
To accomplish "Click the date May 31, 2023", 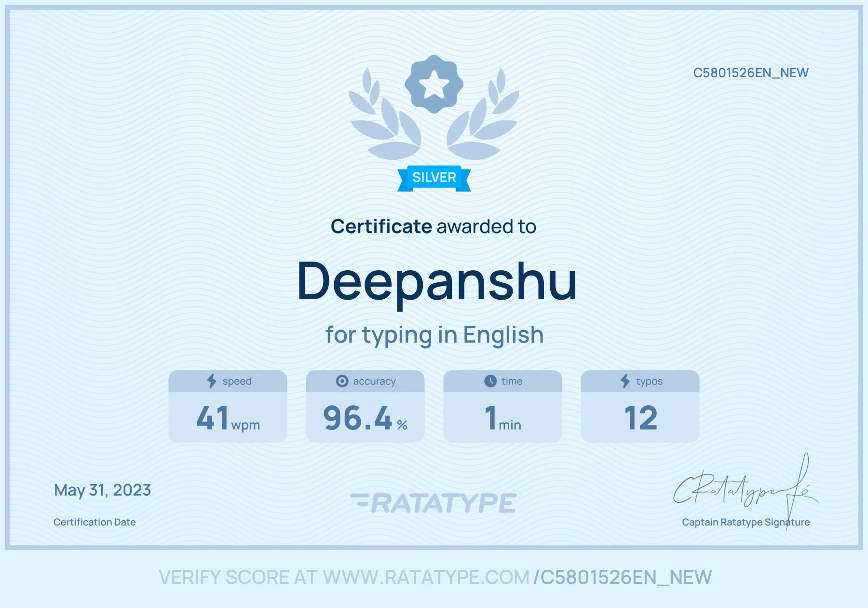I will pyautogui.click(x=103, y=490).
